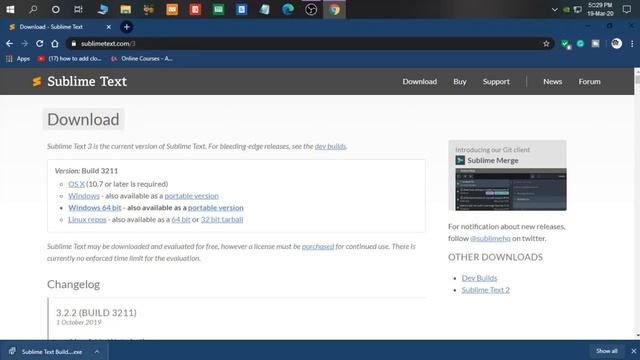Download the Windows 64 bit build
Screen dimensions: 640x360
point(95,208)
